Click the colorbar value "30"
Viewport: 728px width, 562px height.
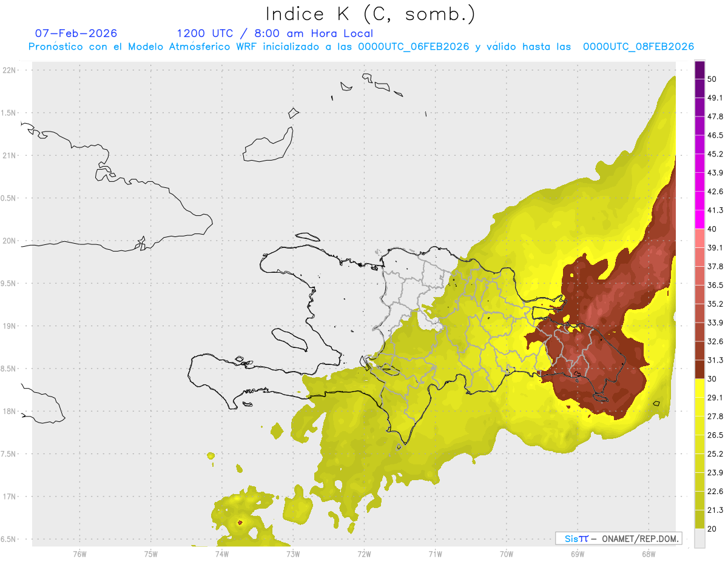[712, 379]
